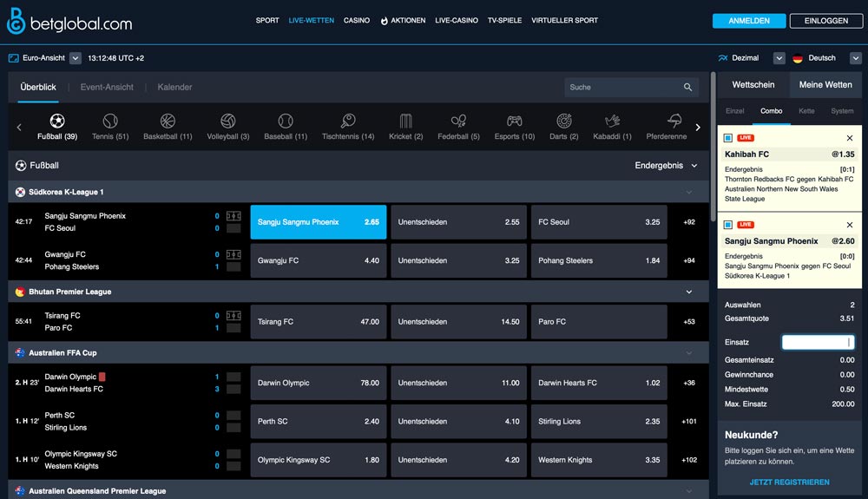868x499 pixels.
Task: Select Perth SC 2.40 odds
Action: [x=319, y=422]
